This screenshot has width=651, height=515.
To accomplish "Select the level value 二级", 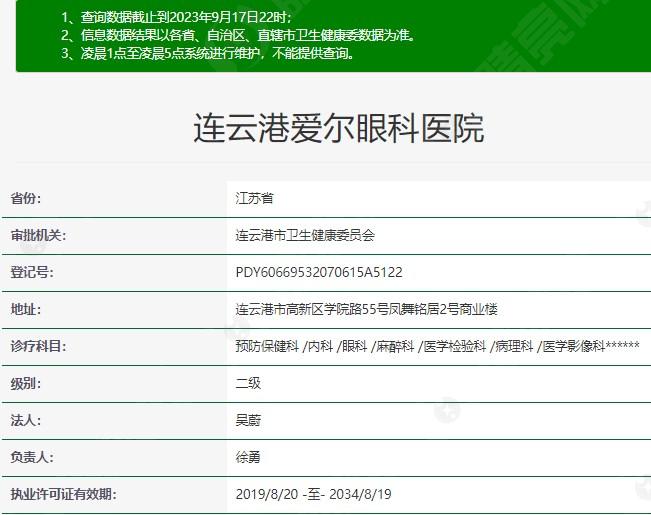I will (248, 383).
